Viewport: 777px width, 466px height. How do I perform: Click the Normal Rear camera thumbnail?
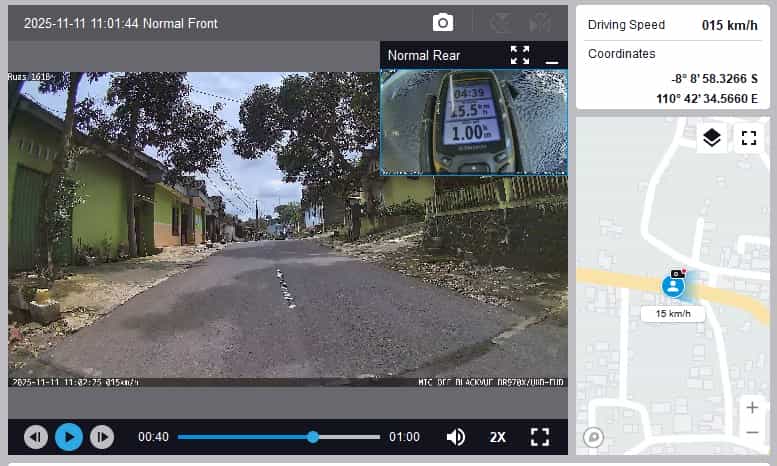pyautogui.click(x=473, y=122)
